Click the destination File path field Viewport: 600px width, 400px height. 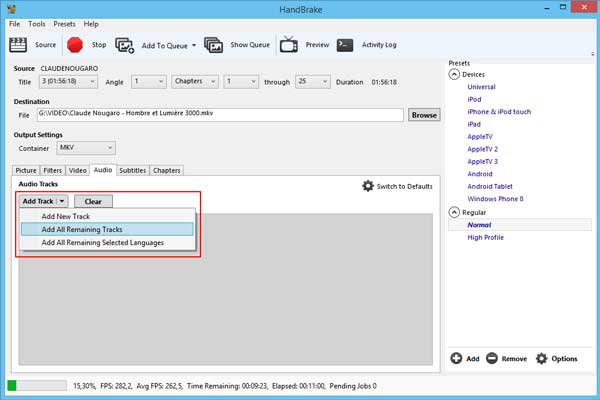[x=220, y=114]
